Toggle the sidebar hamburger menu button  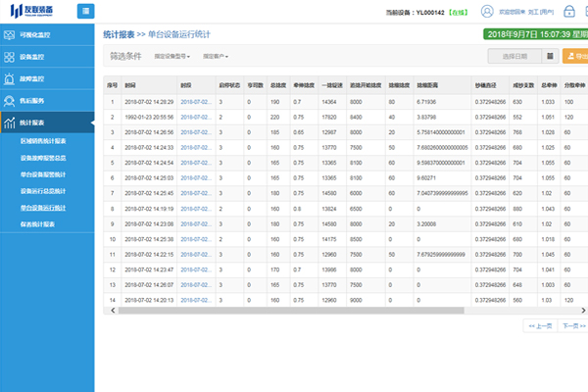click(86, 11)
